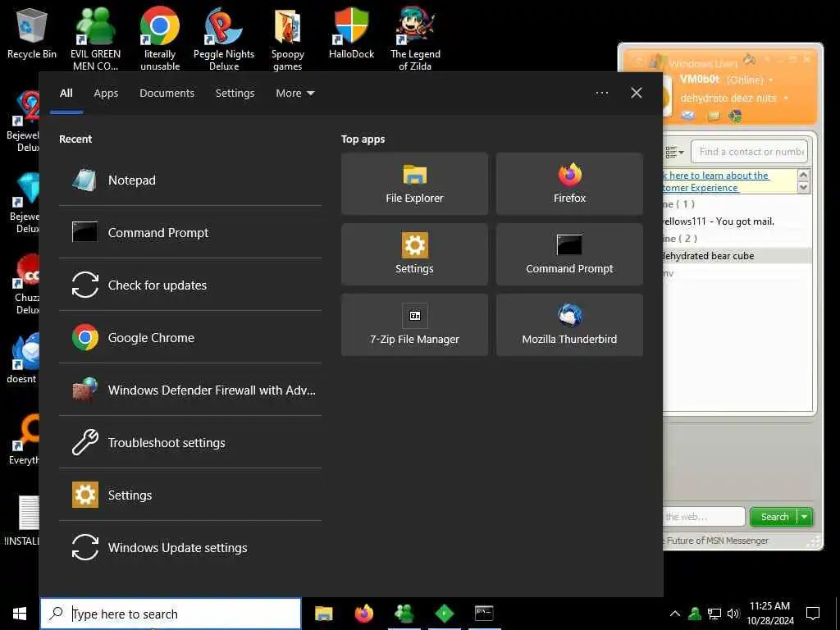Click the Messenger paintbrush color scheme icon
Screen dimensions: 840x630
click(x=750, y=60)
